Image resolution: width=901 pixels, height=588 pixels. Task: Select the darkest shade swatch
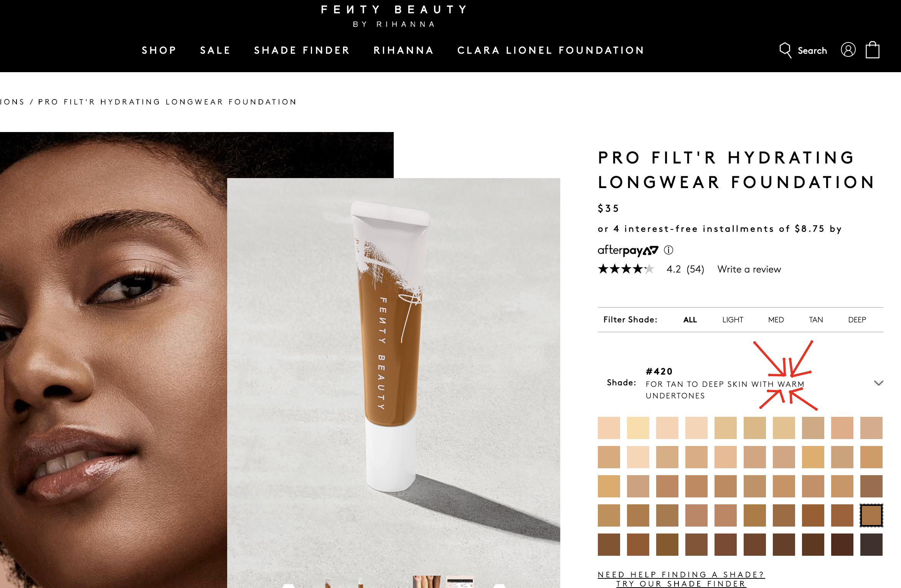click(871, 545)
